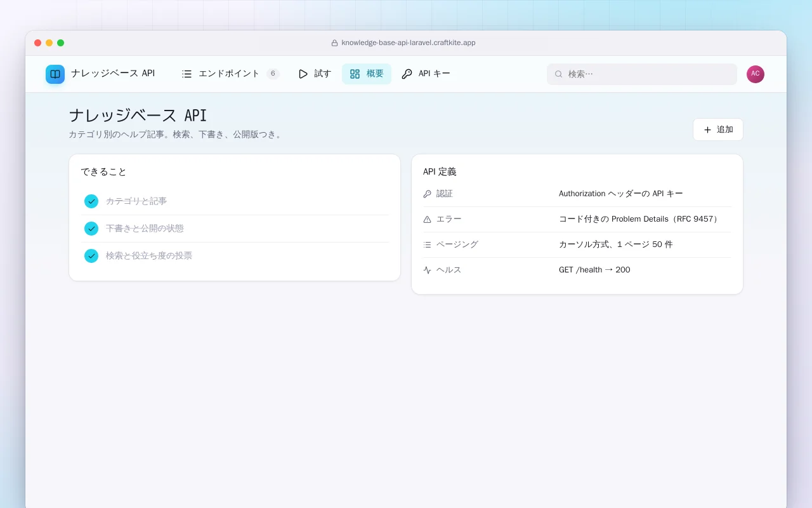812x508 pixels.
Task: Click the URL knowledge-base-api-laravel.craftkite.app
Action: click(x=409, y=43)
